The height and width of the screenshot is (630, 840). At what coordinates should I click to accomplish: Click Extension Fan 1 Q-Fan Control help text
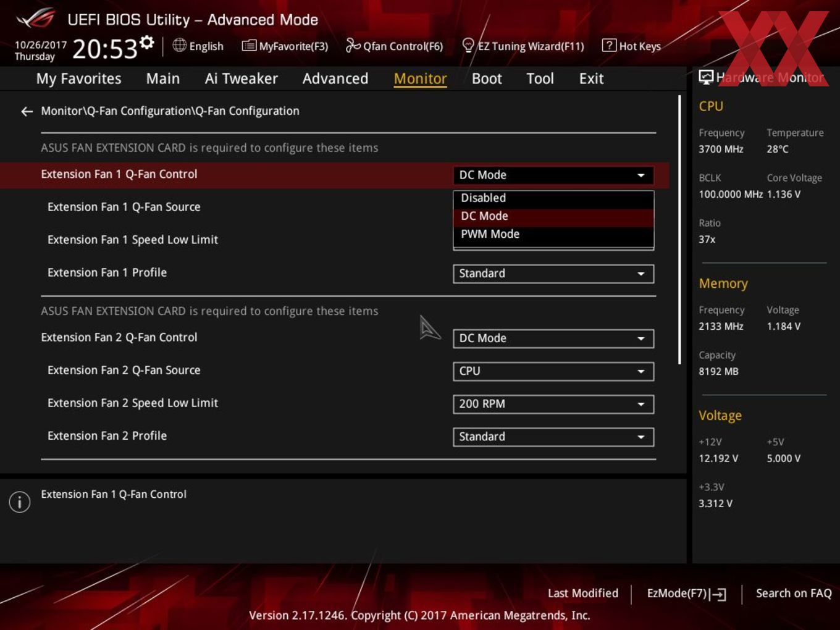coord(114,494)
